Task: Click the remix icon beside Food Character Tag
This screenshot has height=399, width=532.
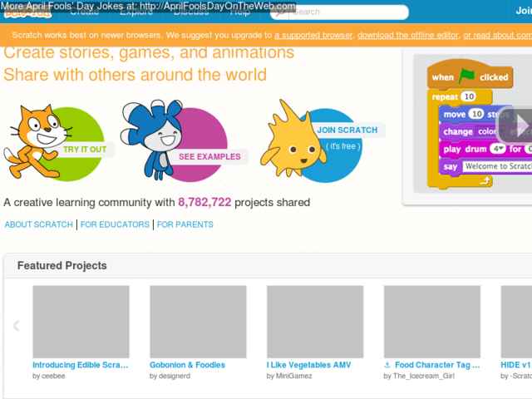Action: (x=387, y=365)
